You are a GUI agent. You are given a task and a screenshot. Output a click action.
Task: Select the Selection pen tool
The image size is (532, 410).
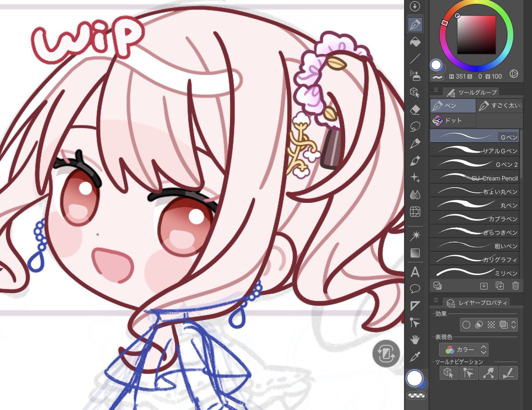pos(415,143)
